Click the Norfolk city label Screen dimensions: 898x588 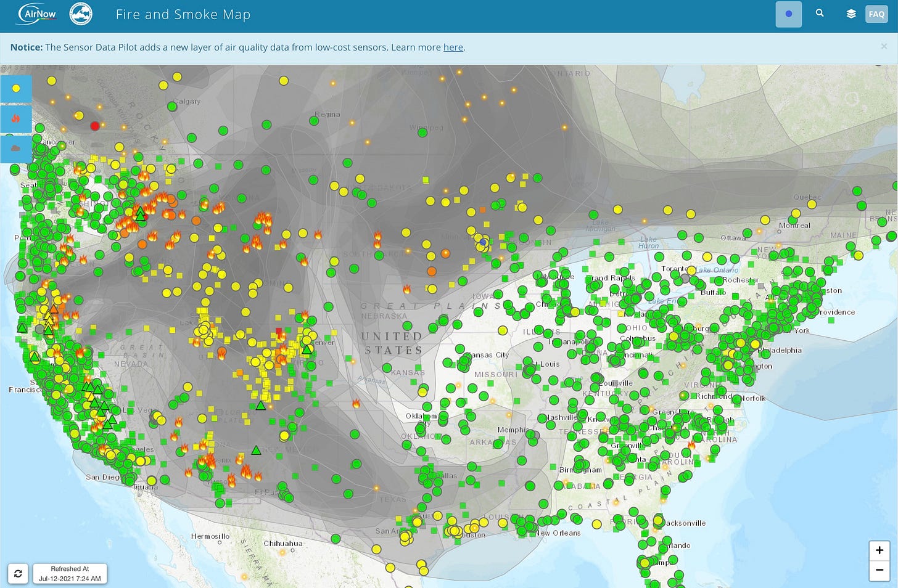(x=753, y=398)
